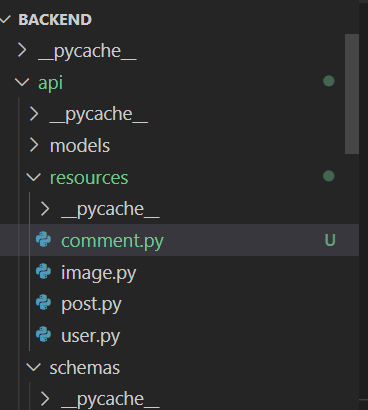The height and width of the screenshot is (410, 368).
Task: Open the user.py file name
Action: click(91, 336)
